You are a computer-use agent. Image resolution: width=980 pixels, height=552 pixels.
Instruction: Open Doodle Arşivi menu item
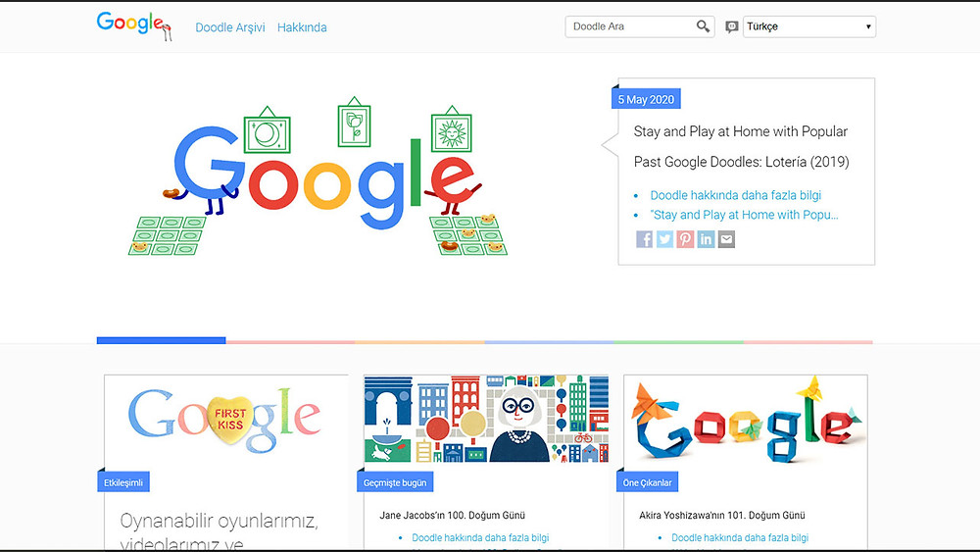(230, 27)
